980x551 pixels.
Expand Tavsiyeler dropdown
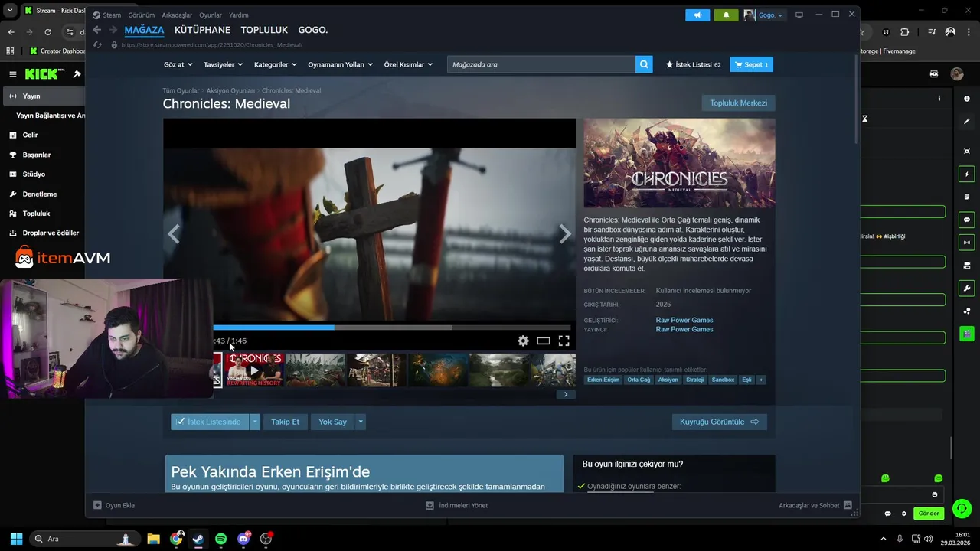click(224, 64)
